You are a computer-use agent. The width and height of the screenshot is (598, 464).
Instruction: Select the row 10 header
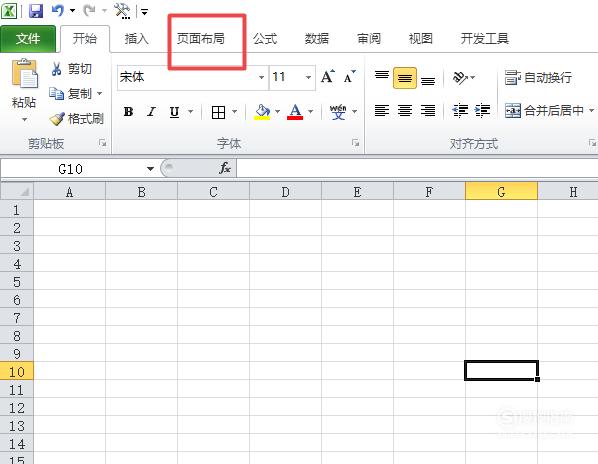pos(17,371)
